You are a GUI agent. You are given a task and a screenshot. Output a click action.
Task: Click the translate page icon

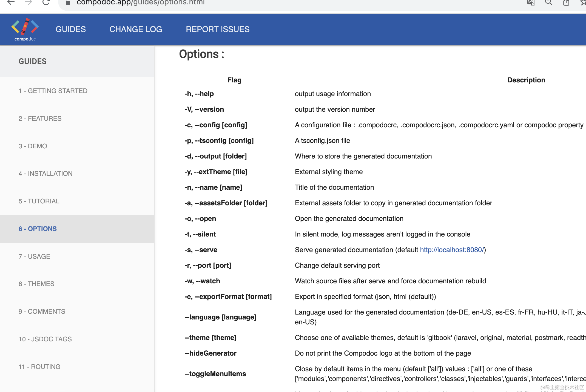pos(531,3)
